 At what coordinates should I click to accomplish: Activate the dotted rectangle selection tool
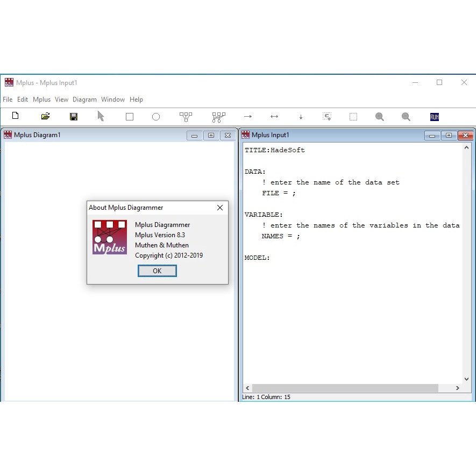[353, 117]
